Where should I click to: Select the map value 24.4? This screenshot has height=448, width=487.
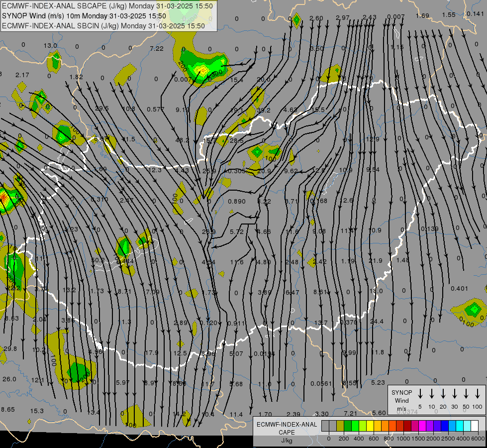pyautogui.click(x=377, y=321)
